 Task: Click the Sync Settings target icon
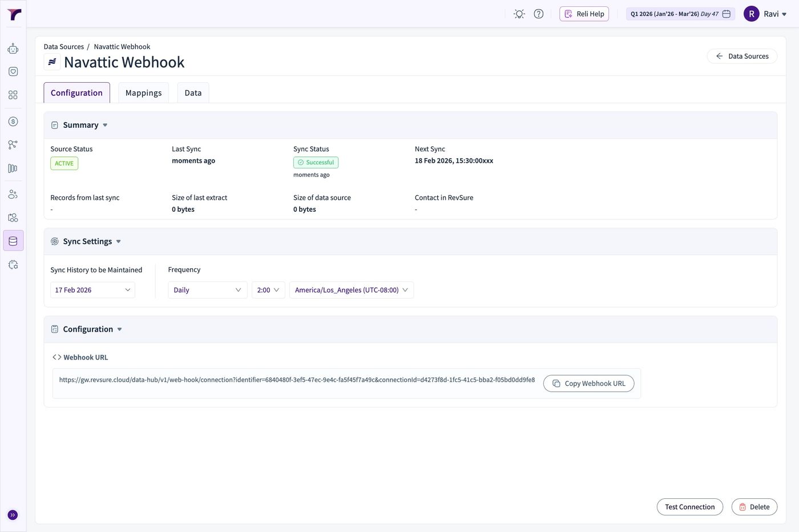pyautogui.click(x=55, y=241)
